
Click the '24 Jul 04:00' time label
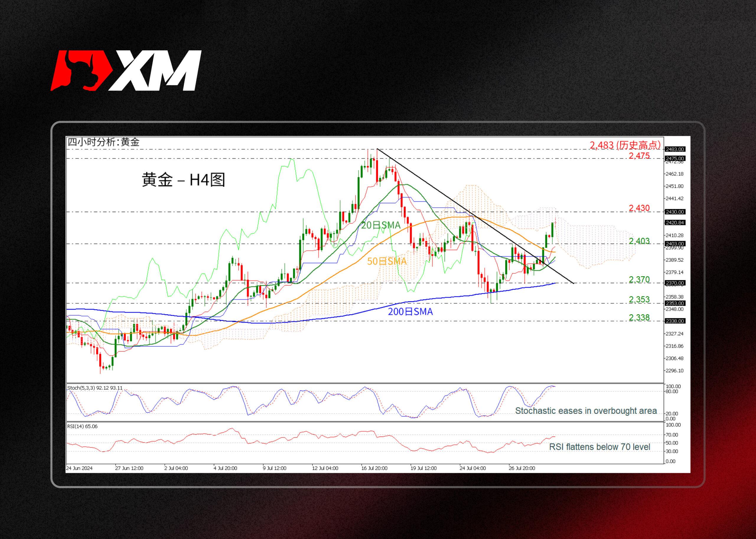click(472, 468)
